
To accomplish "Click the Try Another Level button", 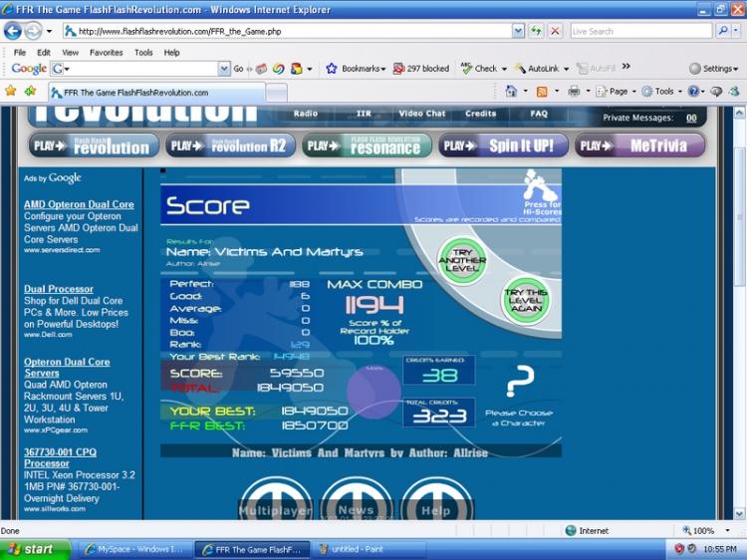I will coord(461,261).
